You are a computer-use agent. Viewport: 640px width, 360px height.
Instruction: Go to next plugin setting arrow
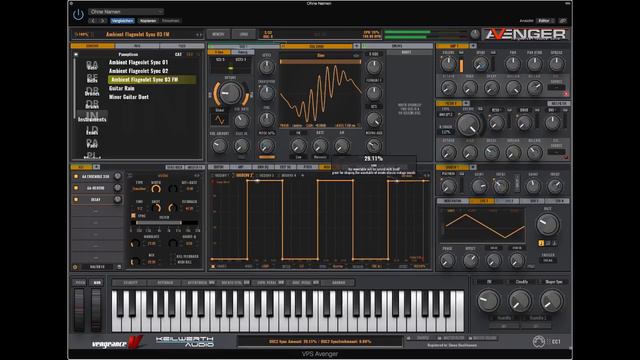[103, 21]
